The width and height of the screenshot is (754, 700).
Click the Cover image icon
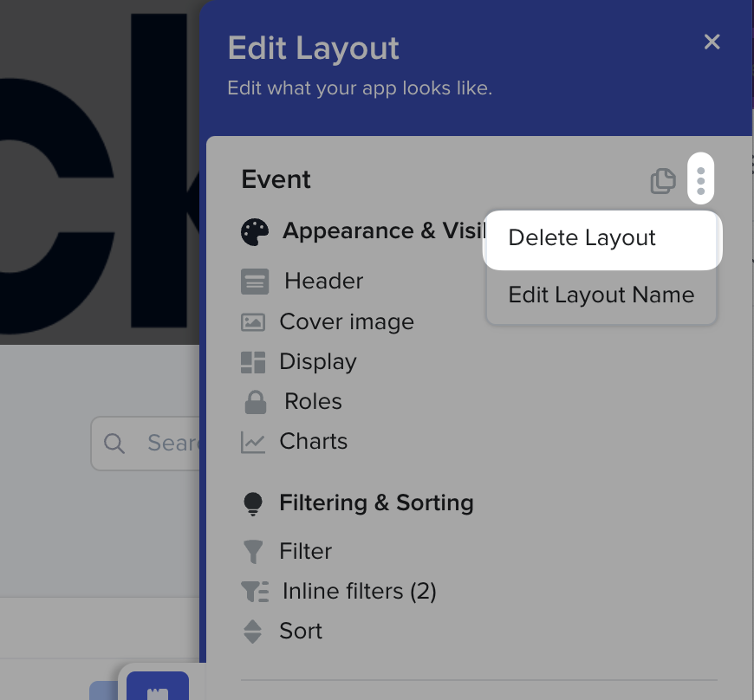(253, 322)
